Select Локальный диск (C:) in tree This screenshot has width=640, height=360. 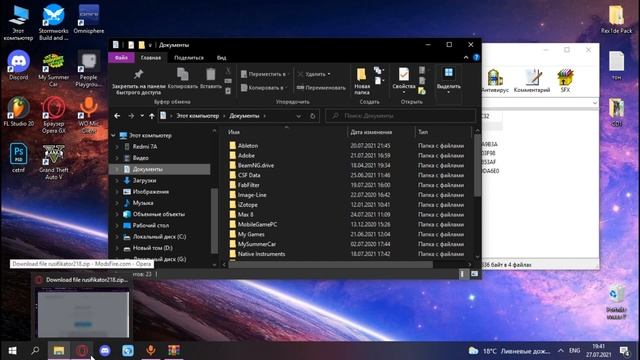coord(159,237)
